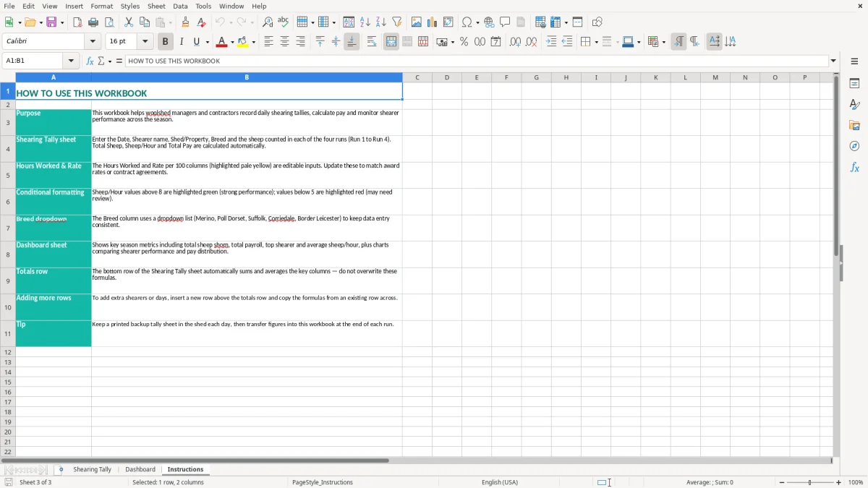Insert special character omega icon
The width and height of the screenshot is (868, 488).
467,22
